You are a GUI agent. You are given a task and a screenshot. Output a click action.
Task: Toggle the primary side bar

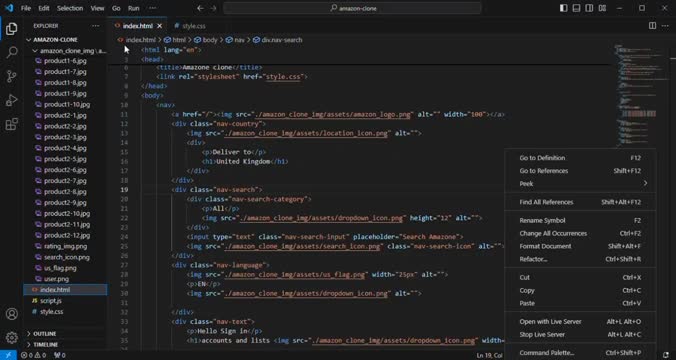(563, 8)
